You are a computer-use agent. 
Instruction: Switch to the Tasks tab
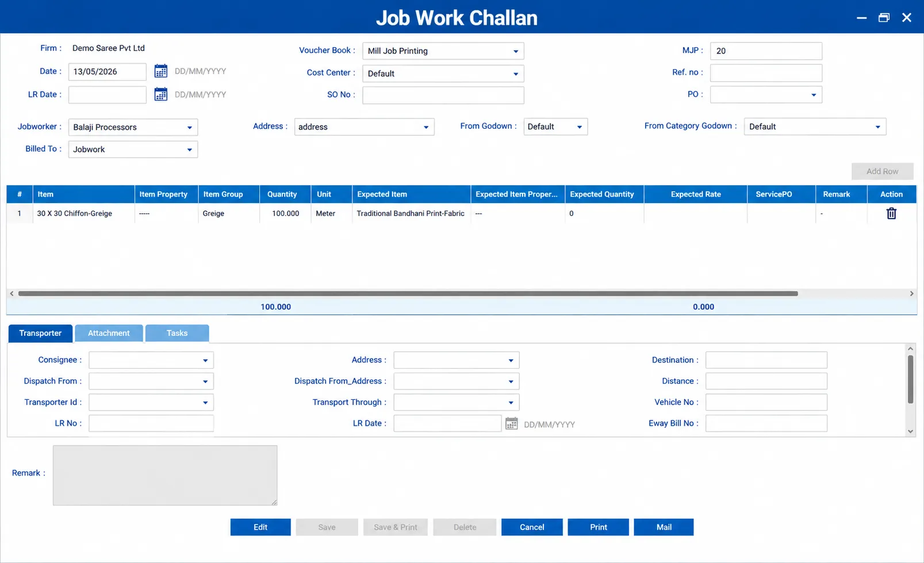[177, 333]
